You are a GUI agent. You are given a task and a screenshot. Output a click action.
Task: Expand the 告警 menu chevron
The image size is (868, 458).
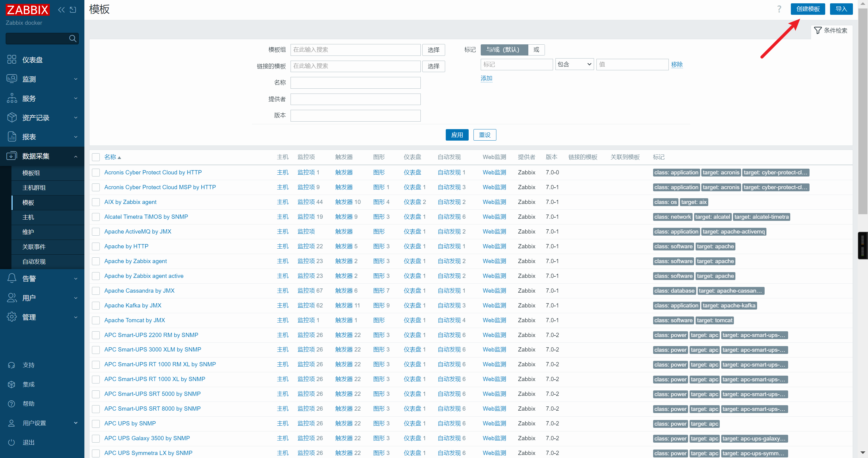tap(76, 278)
